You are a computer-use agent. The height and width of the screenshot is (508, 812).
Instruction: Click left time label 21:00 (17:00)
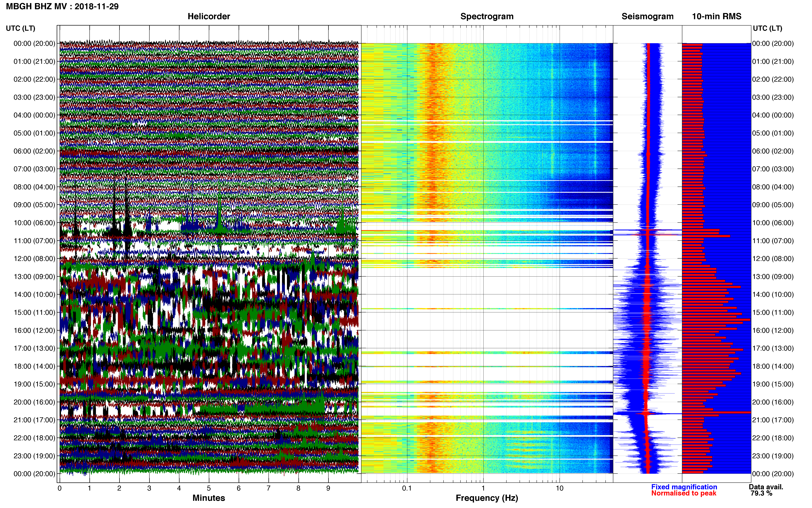tap(34, 420)
